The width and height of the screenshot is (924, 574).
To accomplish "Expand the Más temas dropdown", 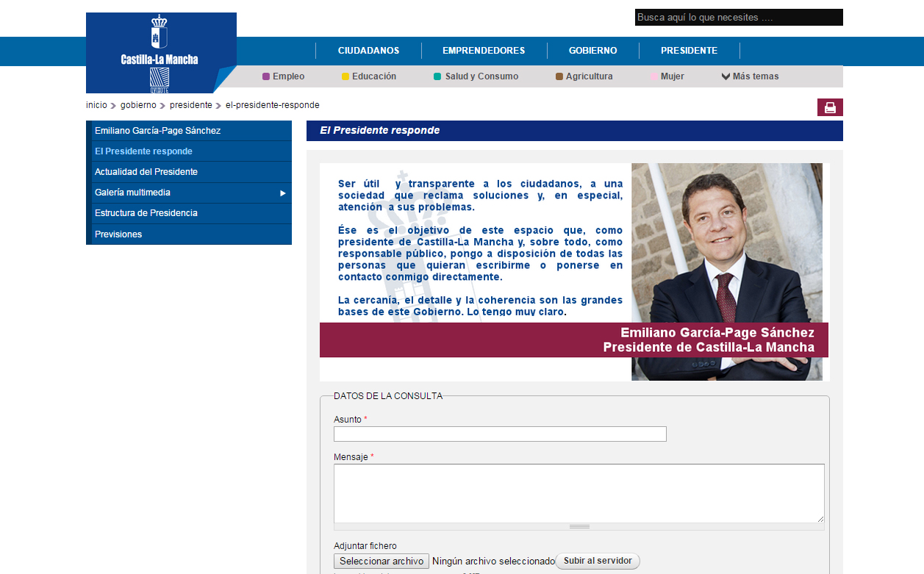I will point(750,76).
